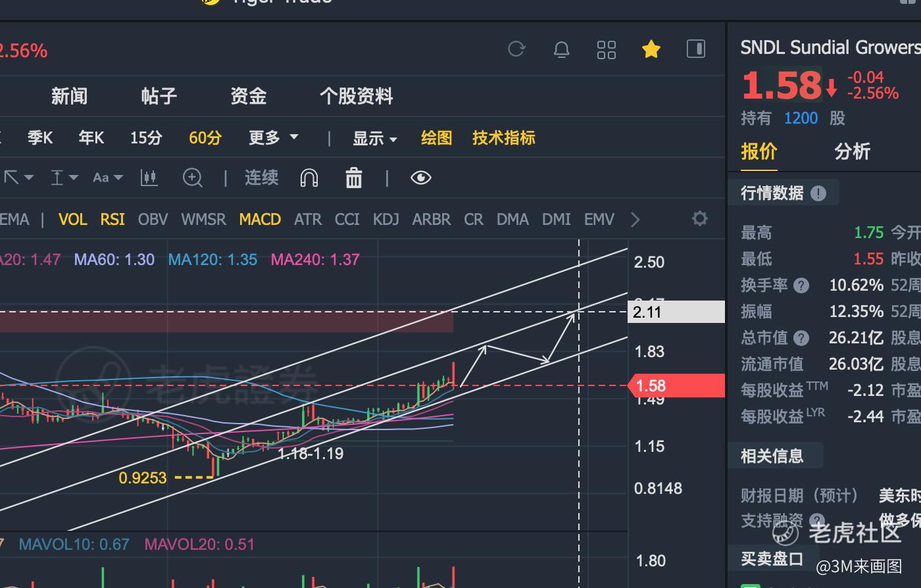921x588 pixels.
Task: Toggle the magnet snap tool
Action: point(309,178)
